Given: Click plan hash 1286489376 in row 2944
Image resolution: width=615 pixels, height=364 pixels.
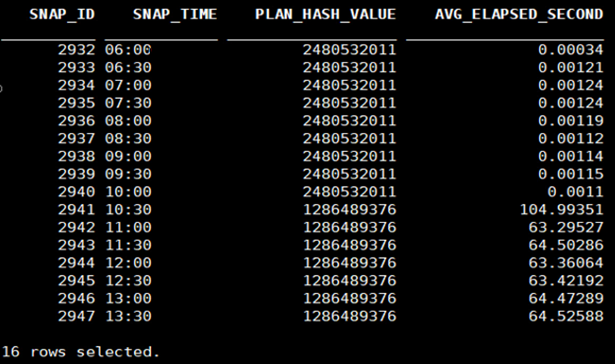Looking at the screenshot, I should [x=350, y=263].
